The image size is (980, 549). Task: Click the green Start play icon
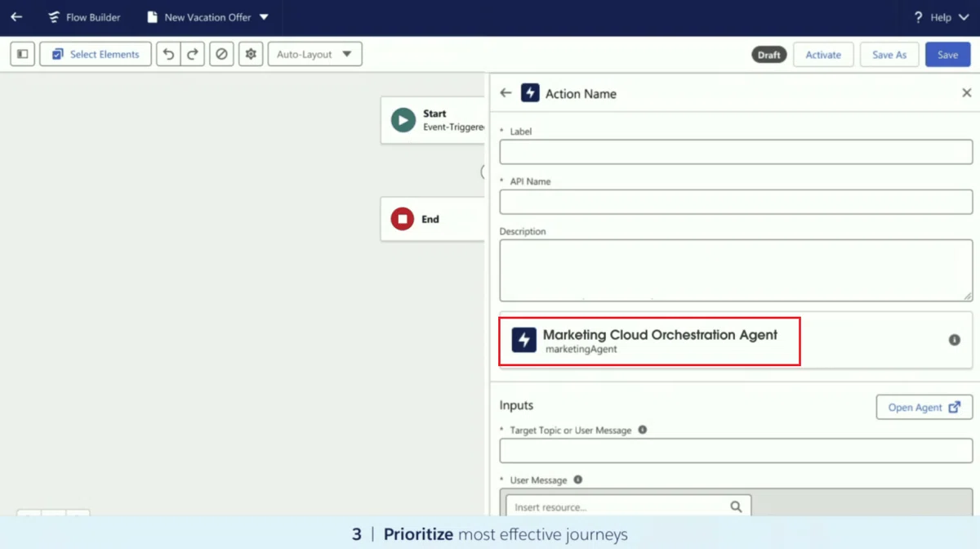point(403,120)
